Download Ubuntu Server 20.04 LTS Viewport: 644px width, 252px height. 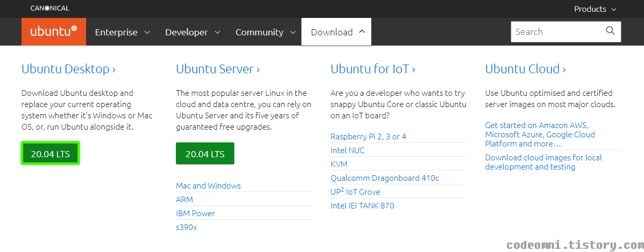pos(205,154)
